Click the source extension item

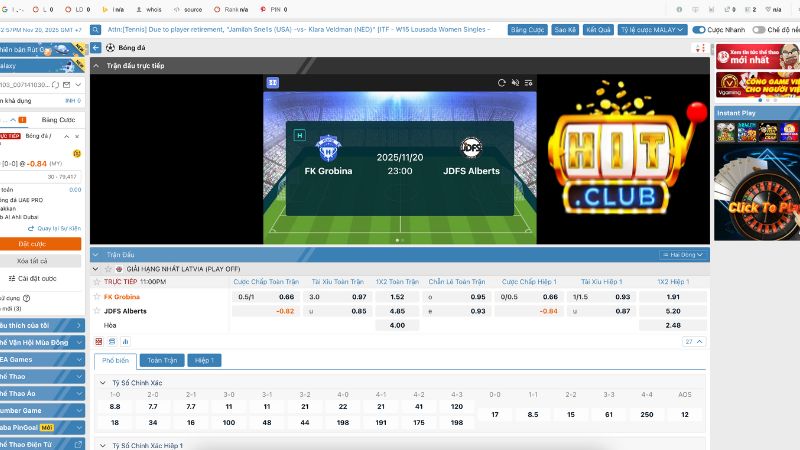point(188,10)
